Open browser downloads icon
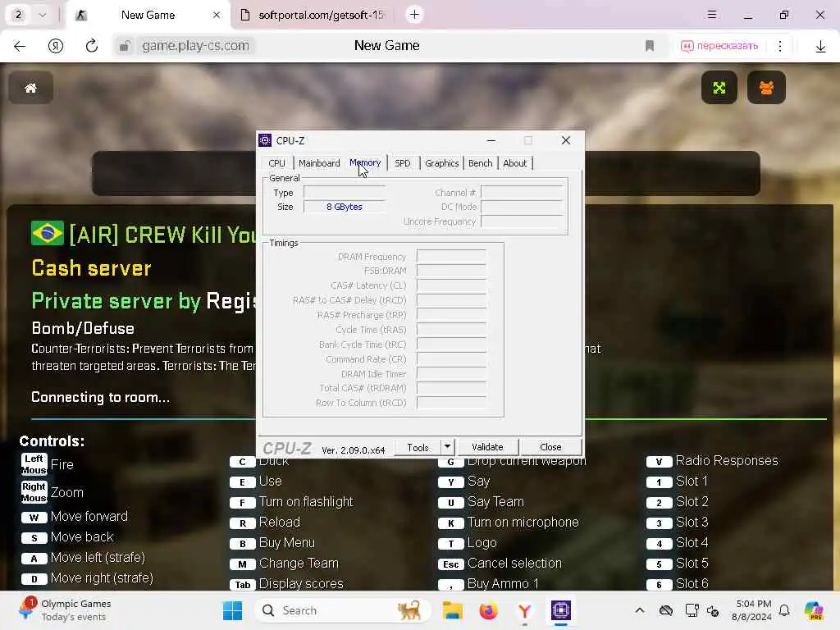840x630 pixels. coord(820,47)
